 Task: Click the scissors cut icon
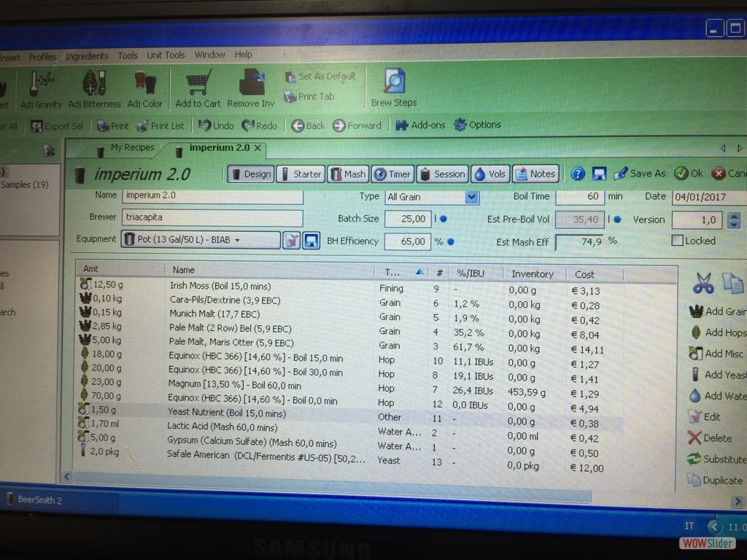click(x=703, y=283)
